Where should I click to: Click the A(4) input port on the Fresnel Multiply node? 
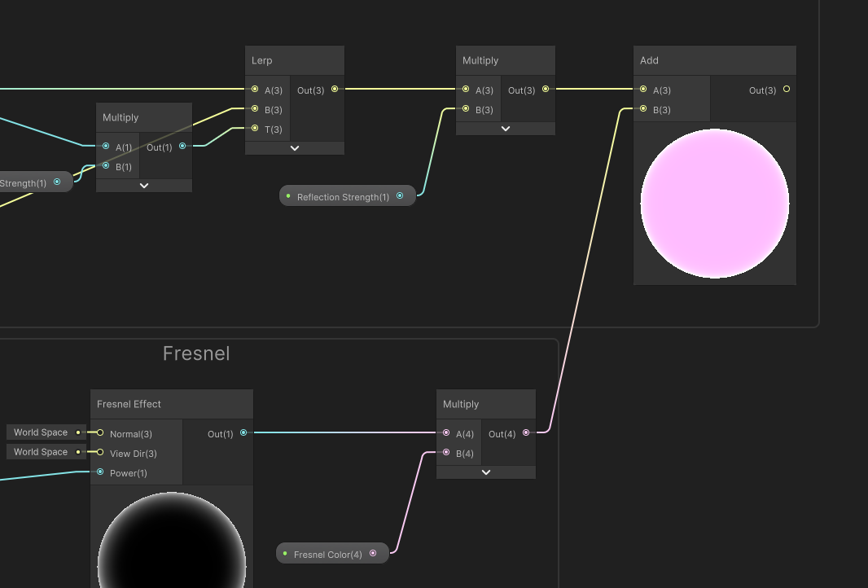pos(445,433)
